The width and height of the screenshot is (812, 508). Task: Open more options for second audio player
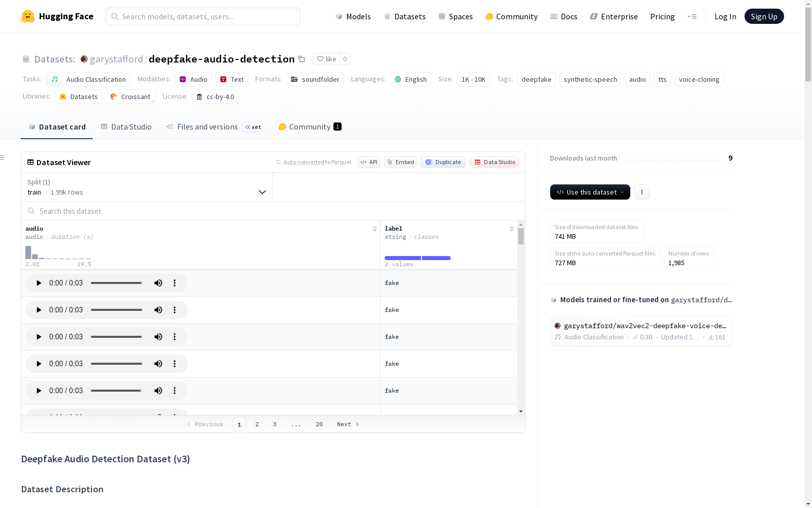click(x=175, y=310)
